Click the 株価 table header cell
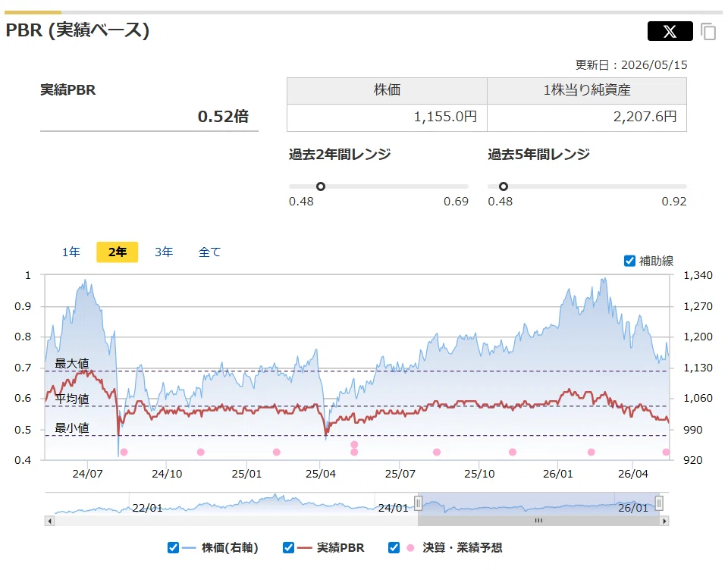 (387, 90)
